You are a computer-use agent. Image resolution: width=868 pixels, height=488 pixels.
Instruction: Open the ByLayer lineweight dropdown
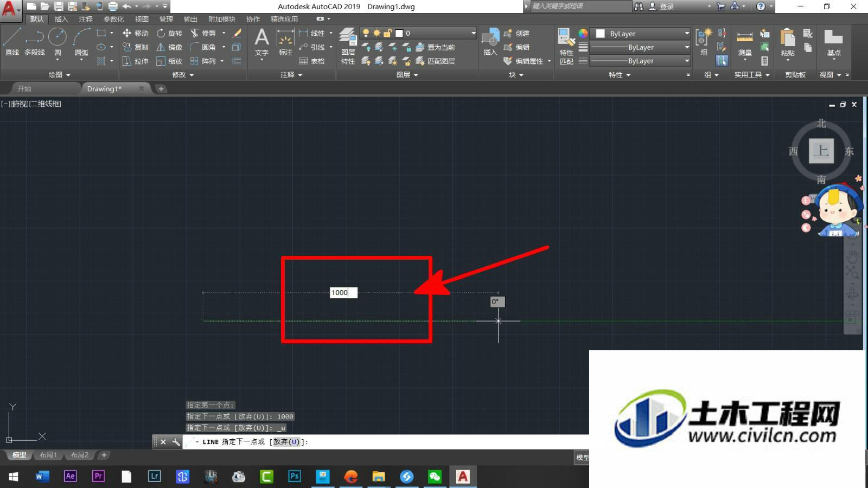tap(641, 47)
